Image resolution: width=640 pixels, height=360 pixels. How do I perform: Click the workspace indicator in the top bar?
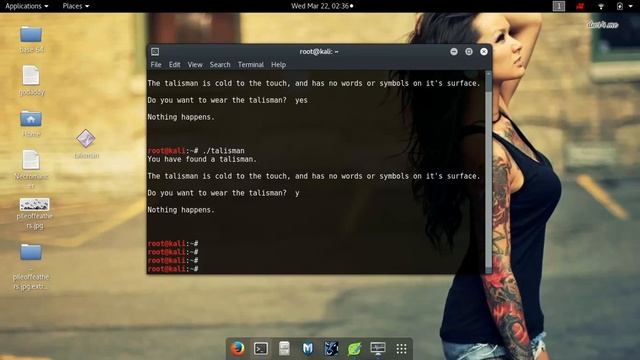tap(559, 6)
